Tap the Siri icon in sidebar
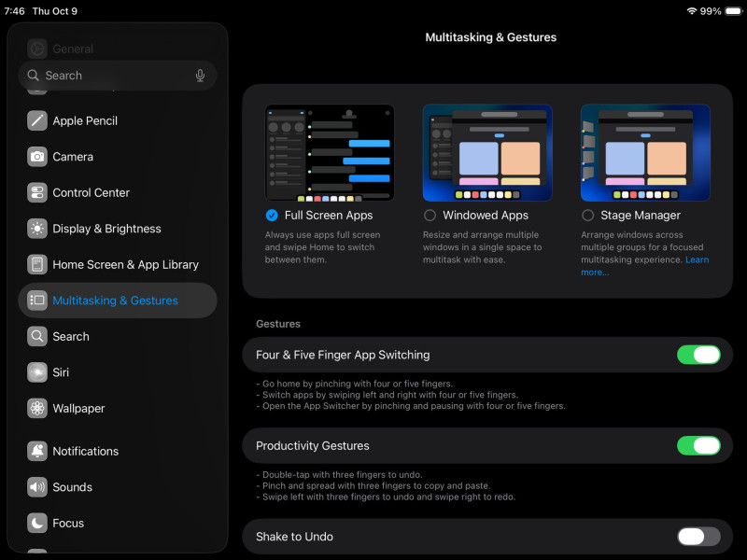The width and height of the screenshot is (747, 560). [x=37, y=372]
